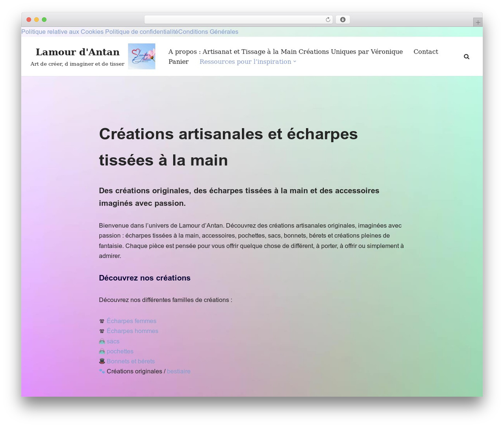The height and width of the screenshot is (427, 504).
Task: Open the A propos menu item
Action: pyautogui.click(x=285, y=52)
